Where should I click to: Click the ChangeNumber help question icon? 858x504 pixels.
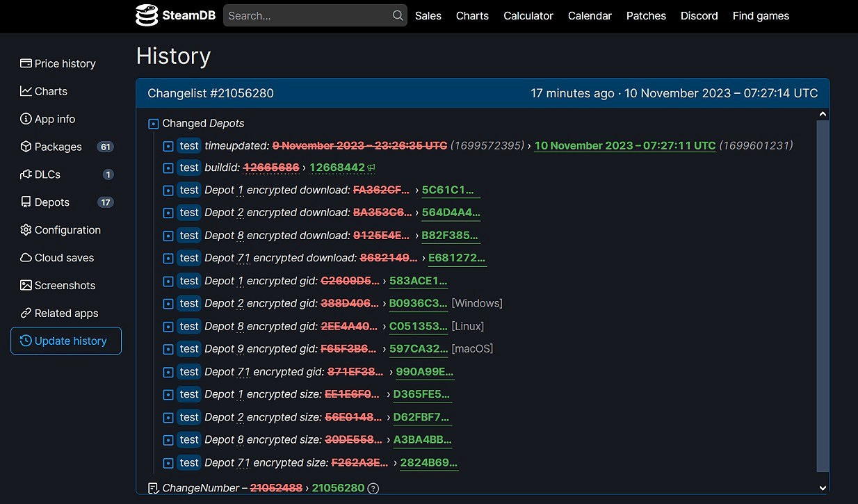pos(373,488)
